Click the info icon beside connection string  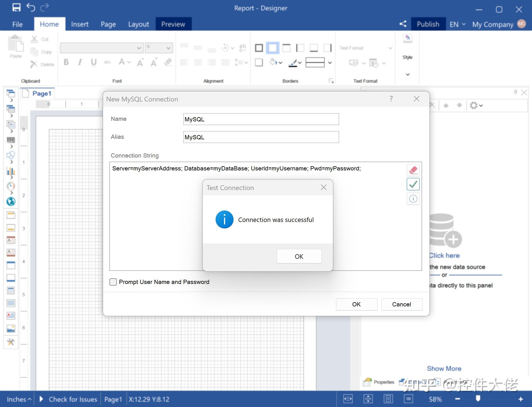413,199
